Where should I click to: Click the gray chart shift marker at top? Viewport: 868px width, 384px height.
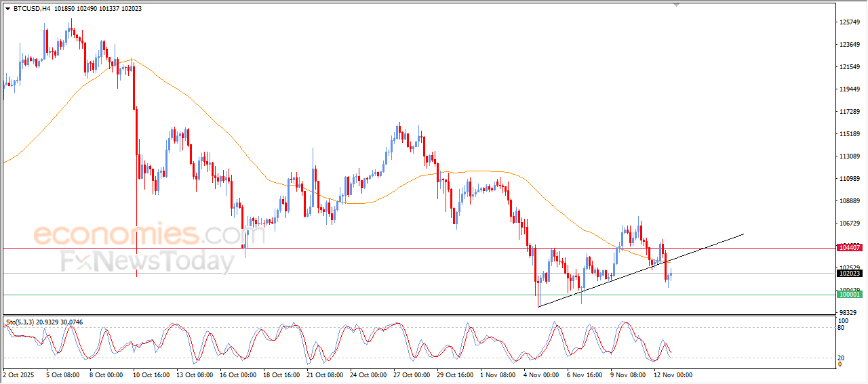click(675, 5)
